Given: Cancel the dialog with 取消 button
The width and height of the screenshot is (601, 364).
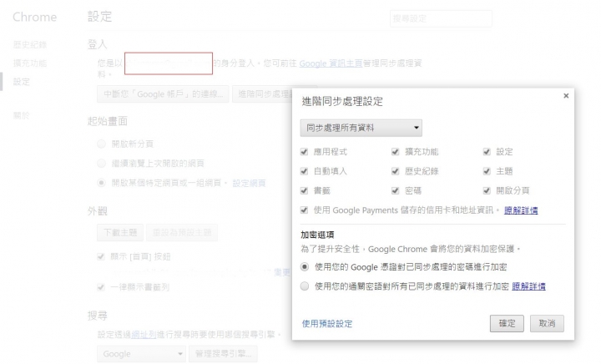Looking at the screenshot, I should click(x=547, y=324).
